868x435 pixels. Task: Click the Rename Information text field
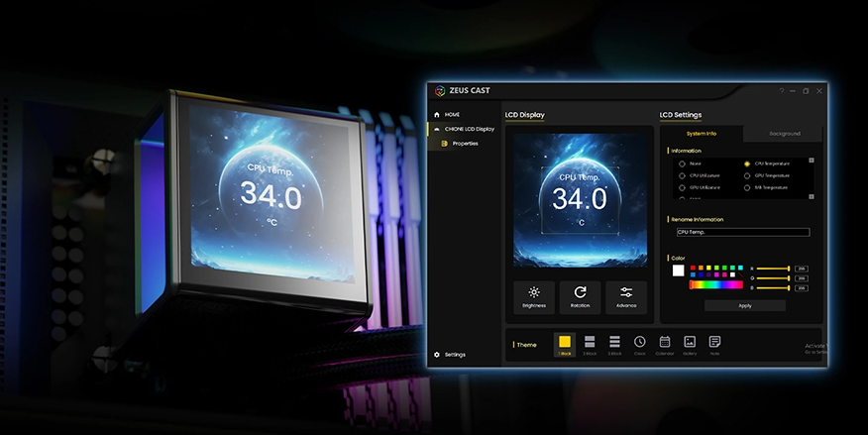(x=743, y=232)
